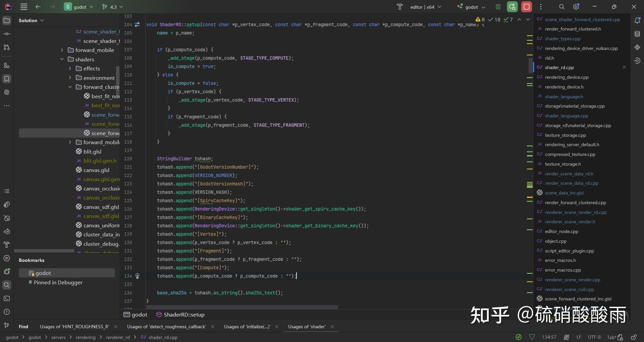Open notifications via the bell icon
The height and width of the screenshot is (342, 644).
(638, 20)
